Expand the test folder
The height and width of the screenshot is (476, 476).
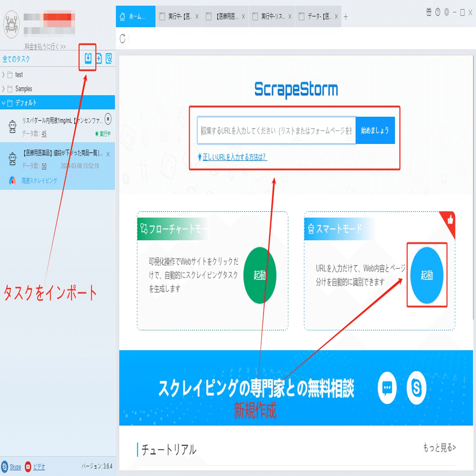pos(3,74)
